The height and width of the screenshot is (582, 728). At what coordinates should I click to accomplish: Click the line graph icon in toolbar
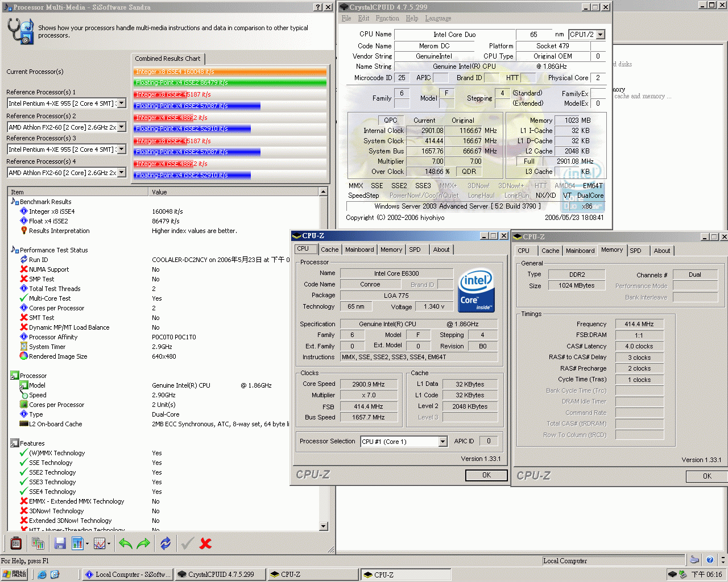coord(100,544)
